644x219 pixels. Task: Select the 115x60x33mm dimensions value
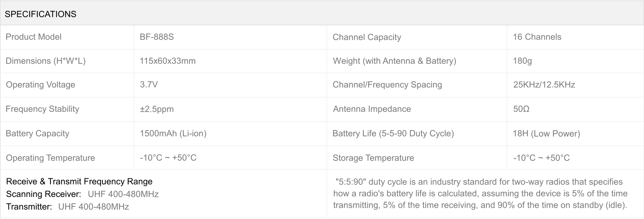click(x=168, y=61)
